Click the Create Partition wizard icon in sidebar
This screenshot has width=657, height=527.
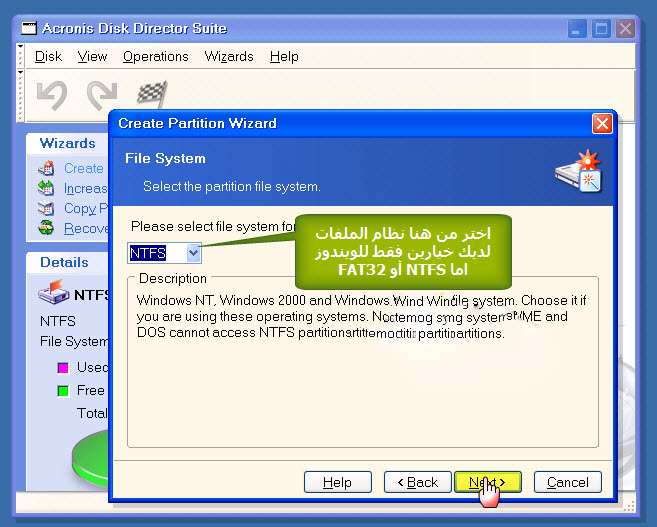pyautogui.click(x=46, y=168)
